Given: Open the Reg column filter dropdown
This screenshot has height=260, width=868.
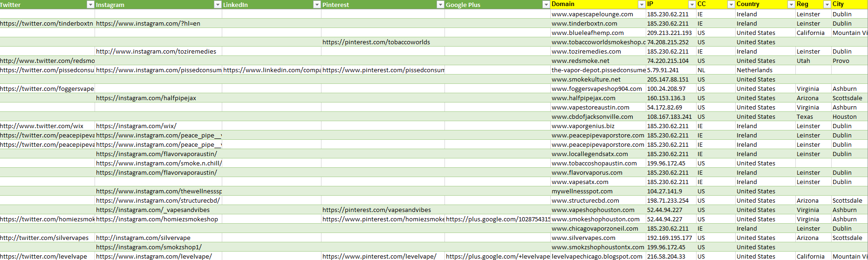Looking at the screenshot, I should (827, 5).
